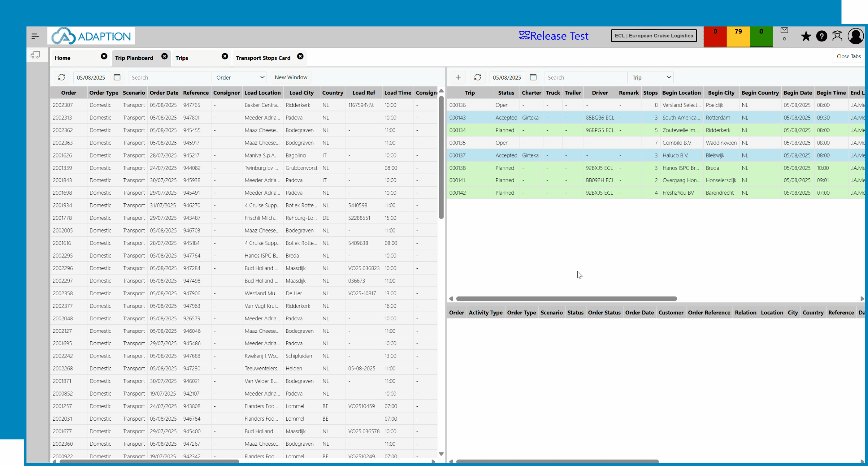The image size is (868, 466).
Task: Open the mail inbox icon
Action: click(x=784, y=31)
